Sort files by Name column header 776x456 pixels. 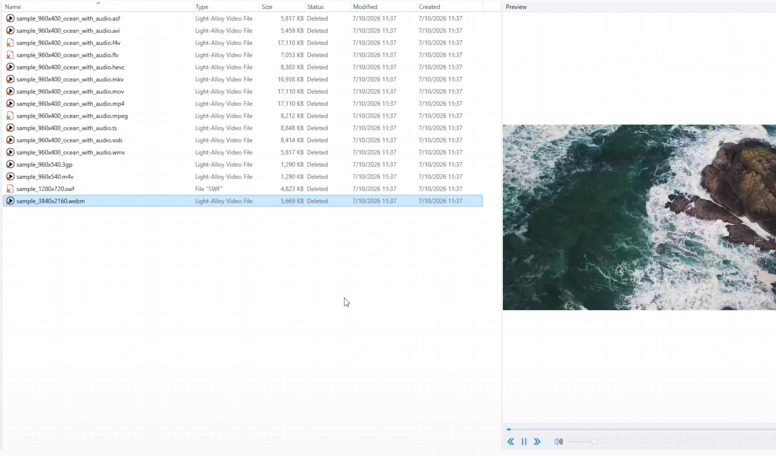[x=97, y=6]
